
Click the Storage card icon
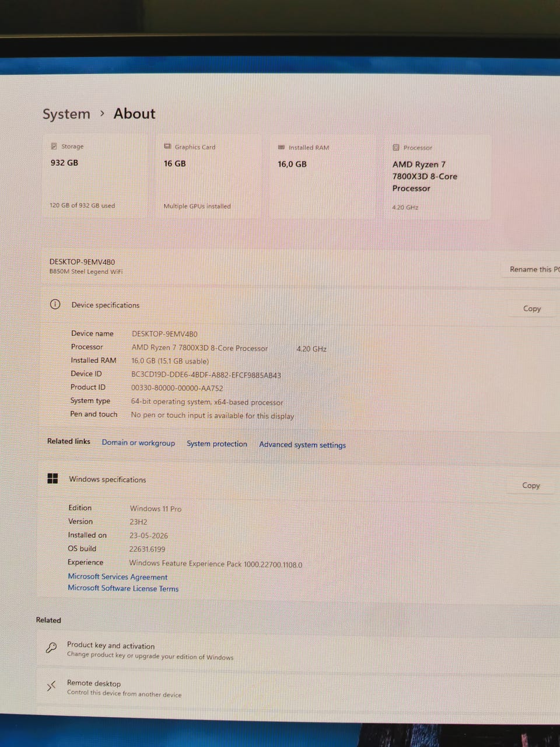(54, 146)
